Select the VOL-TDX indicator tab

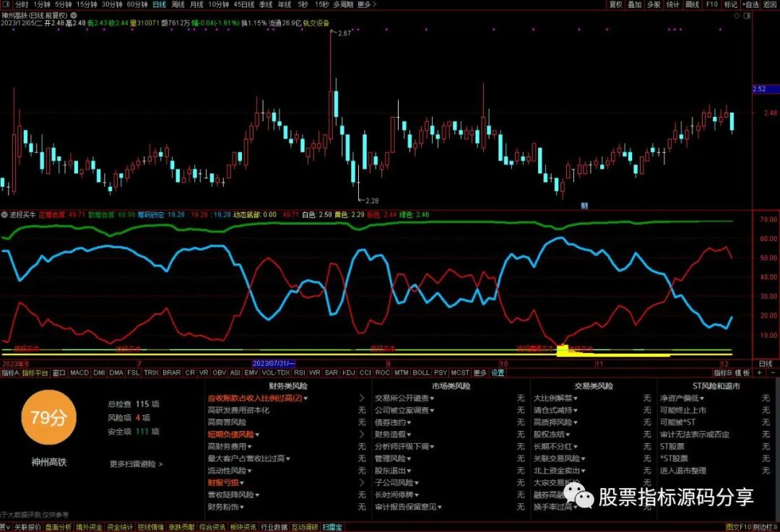coord(276,372)
